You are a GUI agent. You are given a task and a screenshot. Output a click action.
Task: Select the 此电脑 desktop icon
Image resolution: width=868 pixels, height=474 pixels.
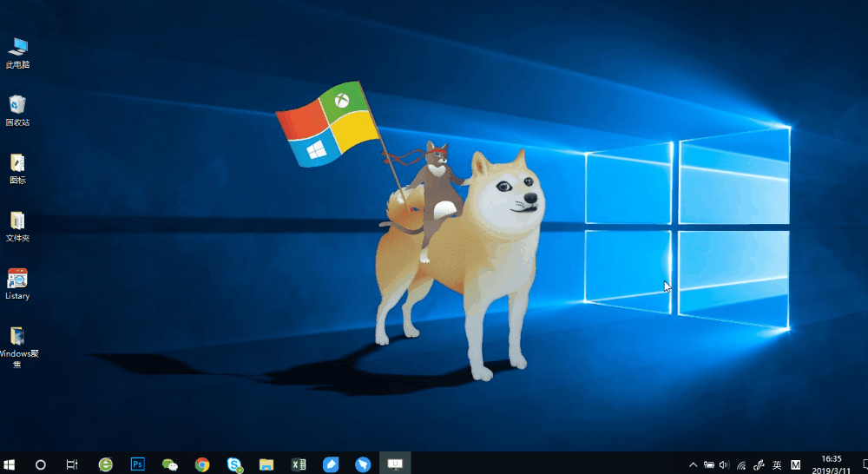17,54
